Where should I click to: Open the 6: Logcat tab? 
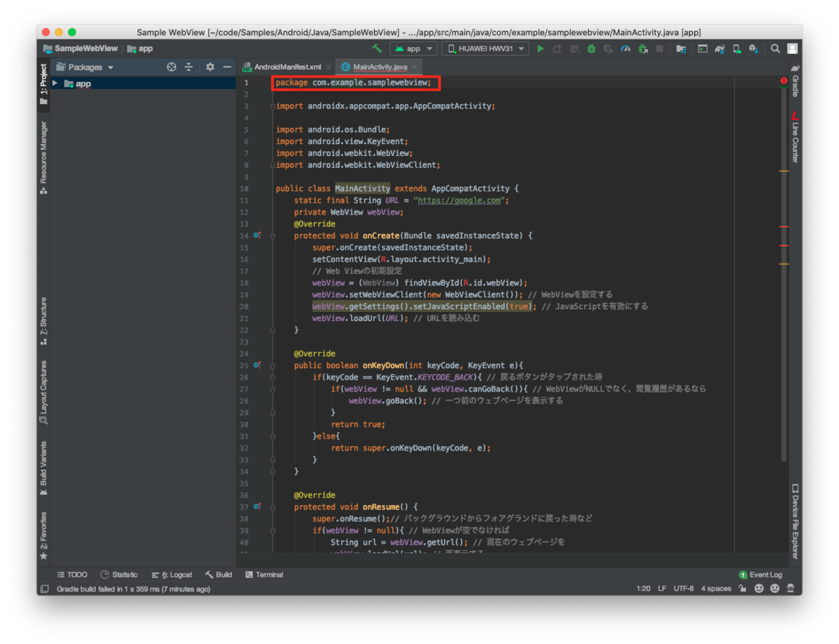pyautogui.click(x=171, y=575)
